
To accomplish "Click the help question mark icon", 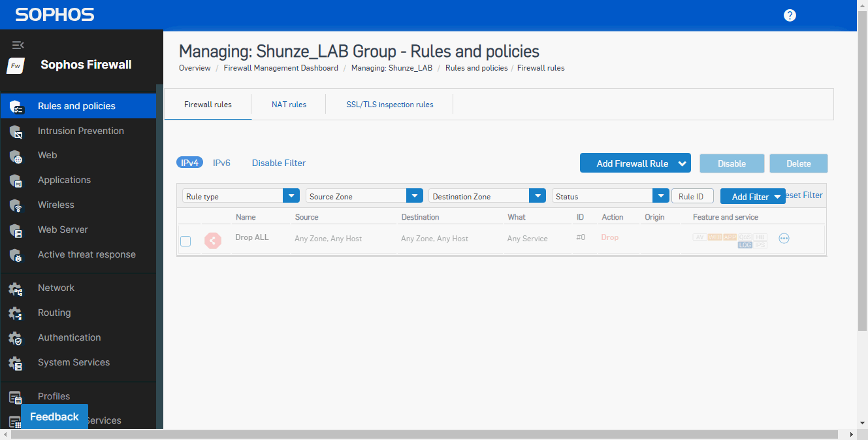I will tap(790, 15).
